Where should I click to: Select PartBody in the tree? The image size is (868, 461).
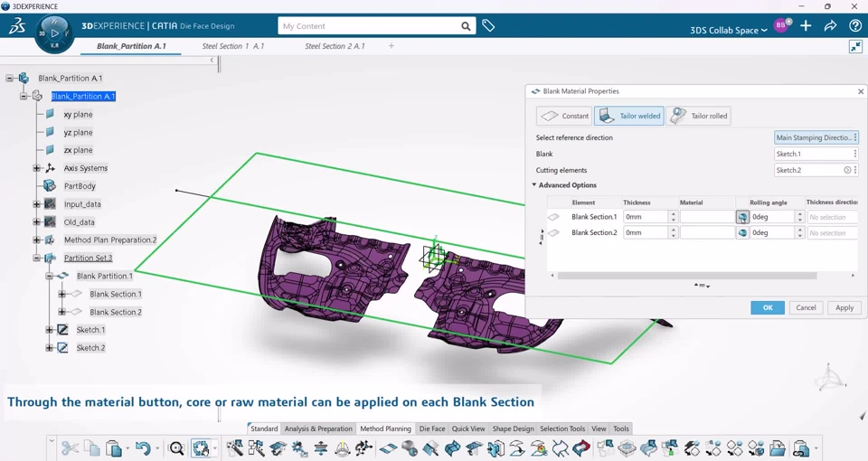80,186
